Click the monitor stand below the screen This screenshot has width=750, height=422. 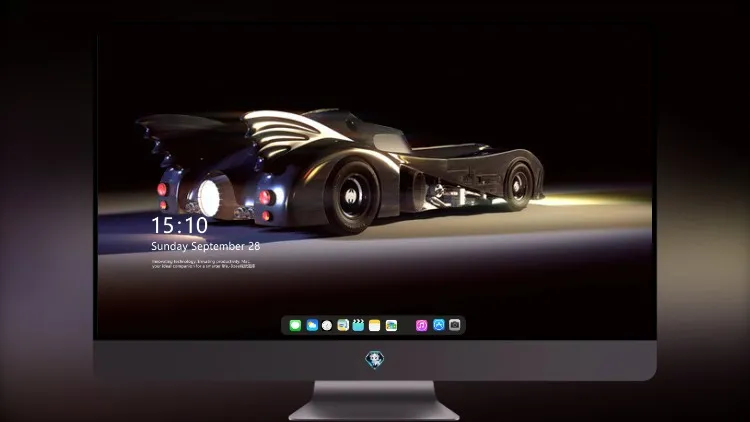coord(375,401)
